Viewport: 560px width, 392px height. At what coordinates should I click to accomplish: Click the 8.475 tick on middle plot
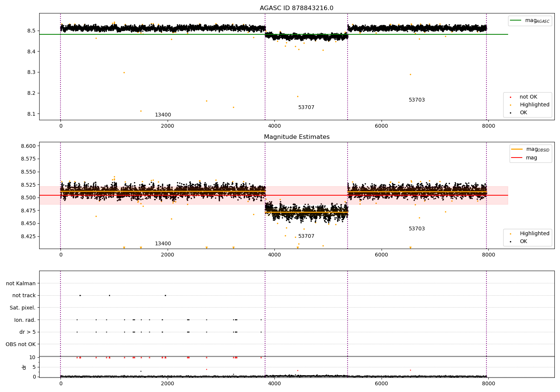[28, 211]
